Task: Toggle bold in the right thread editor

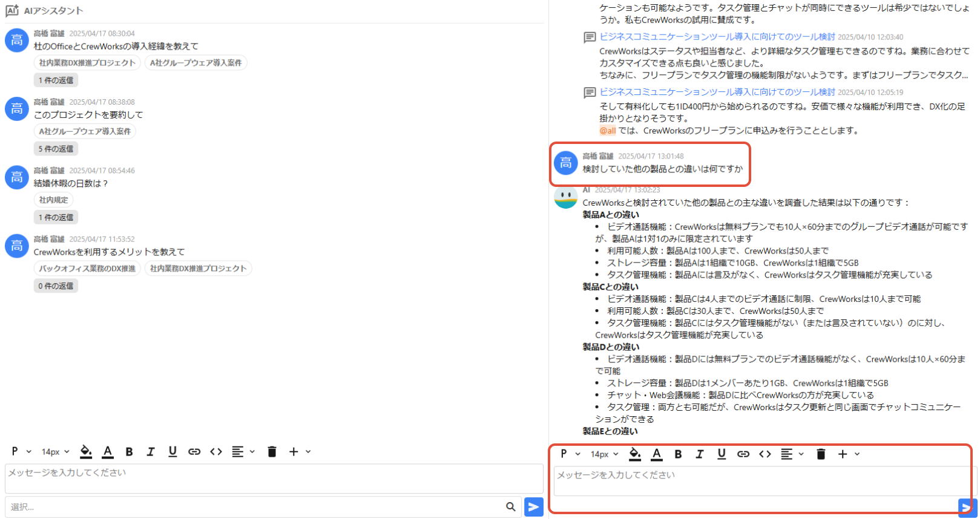Action: (678, 454)
